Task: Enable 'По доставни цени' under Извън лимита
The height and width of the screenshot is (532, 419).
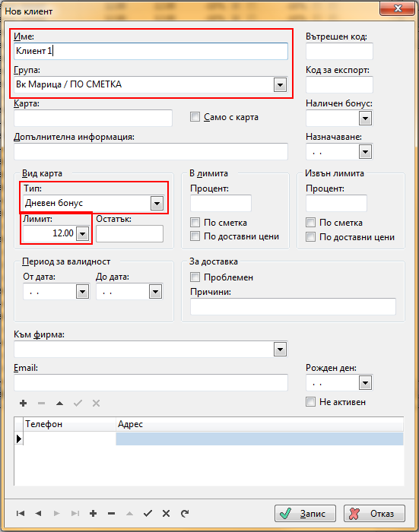Action: tap(310, 237)
